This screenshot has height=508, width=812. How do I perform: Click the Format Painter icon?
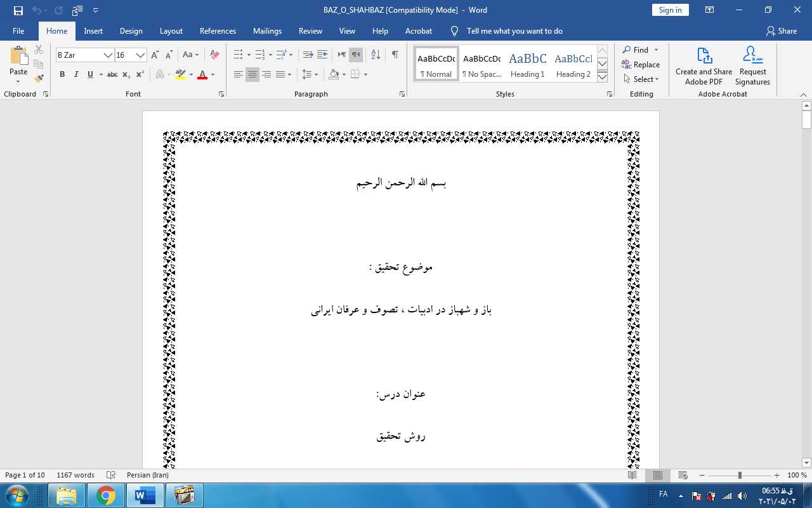39,79
